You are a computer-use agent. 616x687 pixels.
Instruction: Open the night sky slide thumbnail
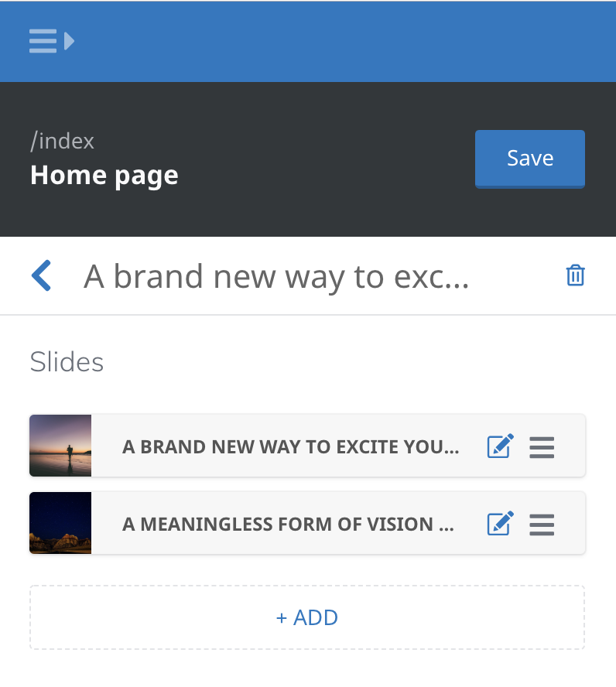[60, 523]
